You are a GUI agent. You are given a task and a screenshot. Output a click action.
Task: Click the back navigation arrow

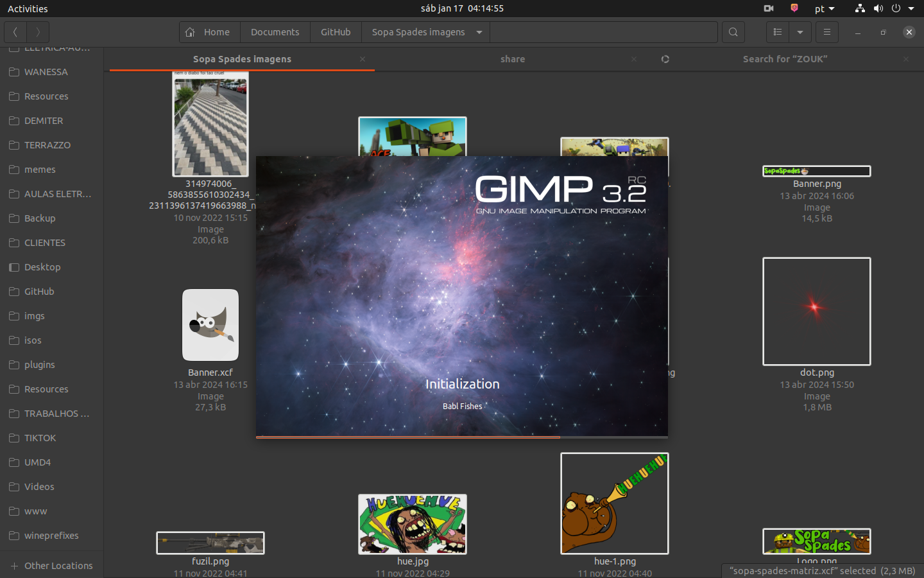click(x=15, y=32)
